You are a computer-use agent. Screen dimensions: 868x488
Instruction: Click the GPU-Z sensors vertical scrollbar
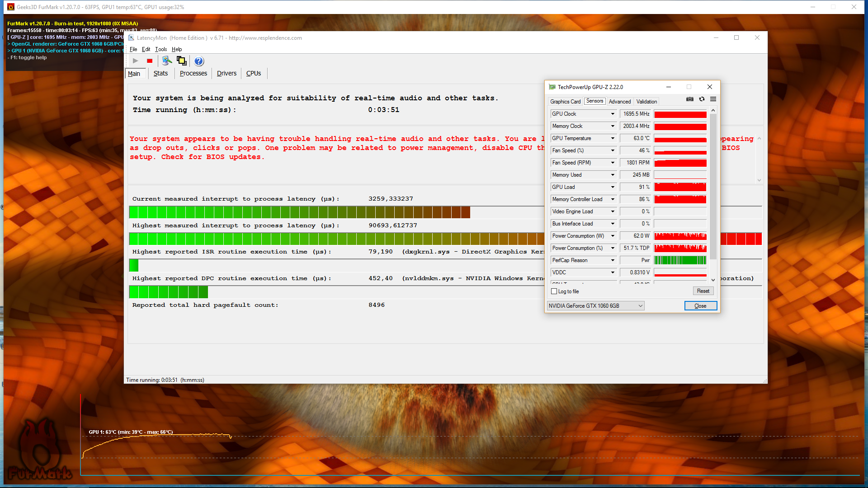click(713, 185)
